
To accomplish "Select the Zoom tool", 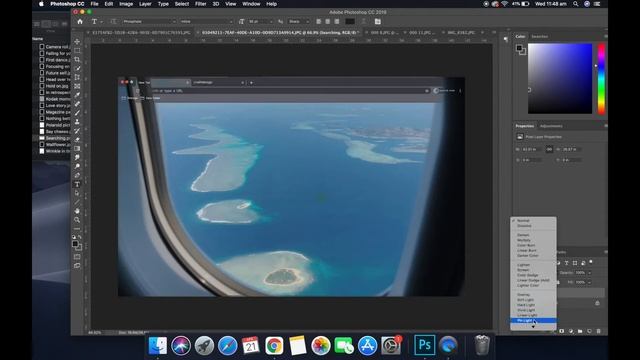I will coord(77,220).
